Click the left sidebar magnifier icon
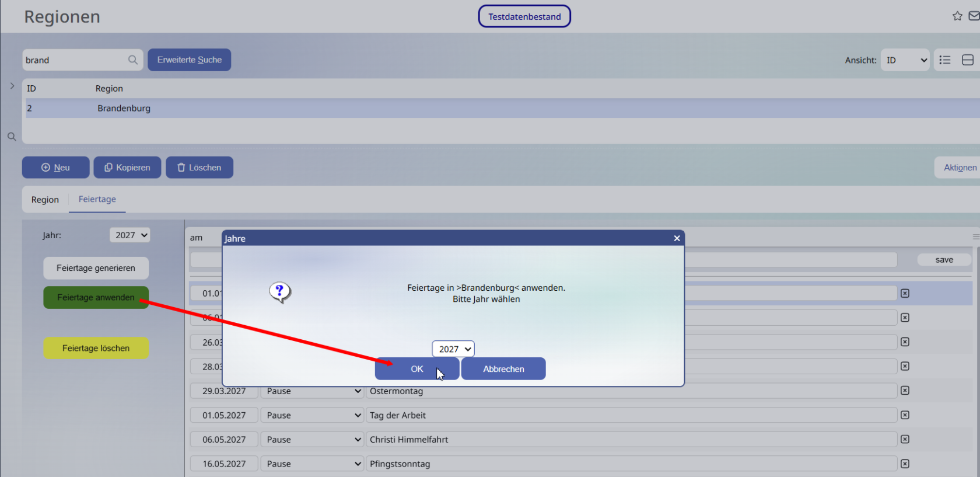 tap(12, 137)
